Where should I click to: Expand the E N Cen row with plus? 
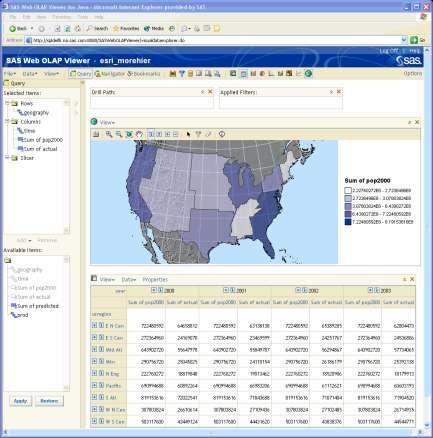pos(94,325)
